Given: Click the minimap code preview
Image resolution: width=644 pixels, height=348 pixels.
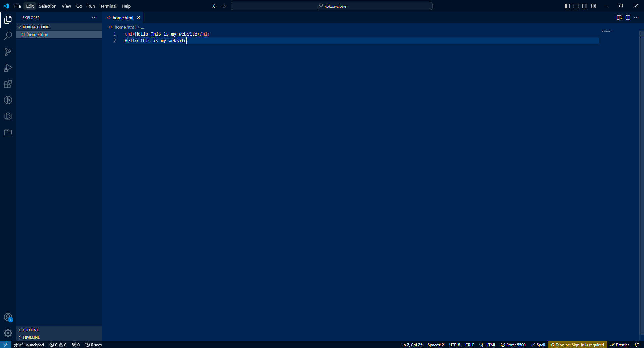Looking at the screenshot, I should click(x=607, y=31).
